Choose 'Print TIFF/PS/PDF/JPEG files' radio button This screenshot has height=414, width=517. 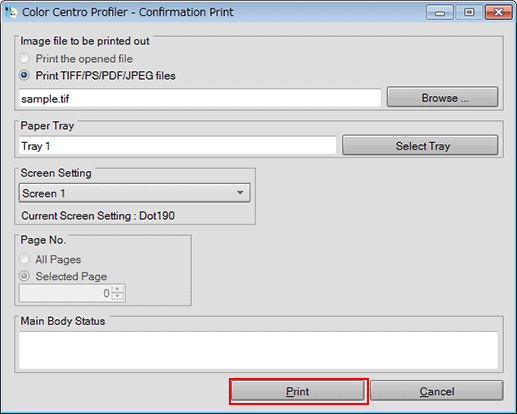tap(24, 75)
